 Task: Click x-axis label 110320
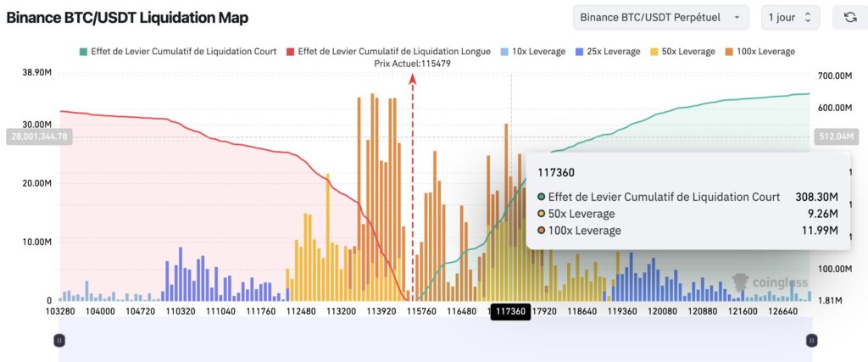(x=181, y=312)
